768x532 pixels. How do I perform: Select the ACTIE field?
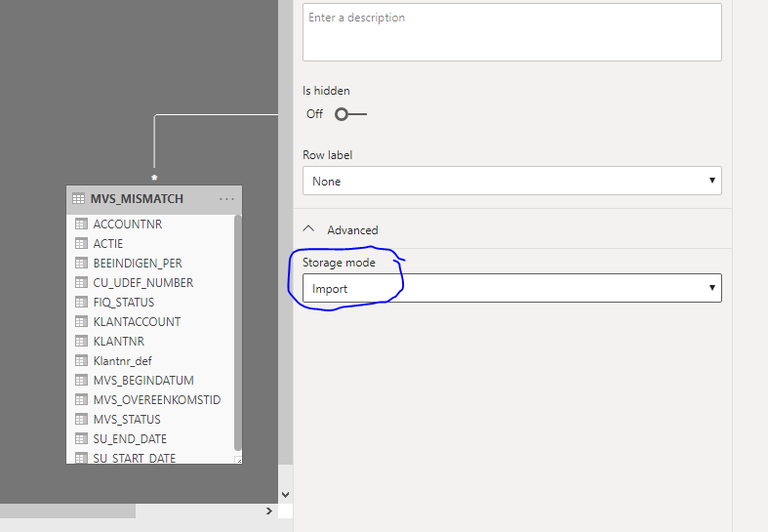pyautogui.click(x=107, y=243)
